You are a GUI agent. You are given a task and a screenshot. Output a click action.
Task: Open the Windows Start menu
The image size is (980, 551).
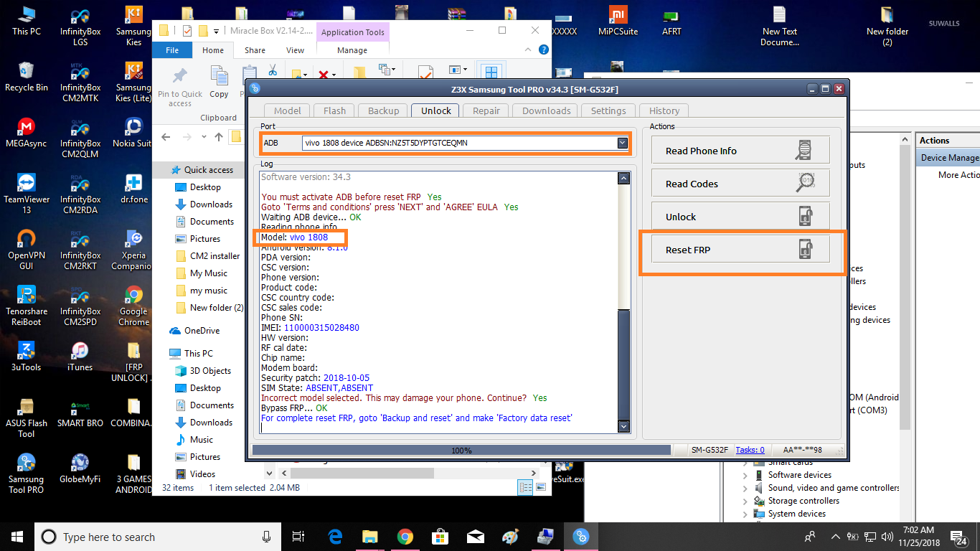(17, 537)
